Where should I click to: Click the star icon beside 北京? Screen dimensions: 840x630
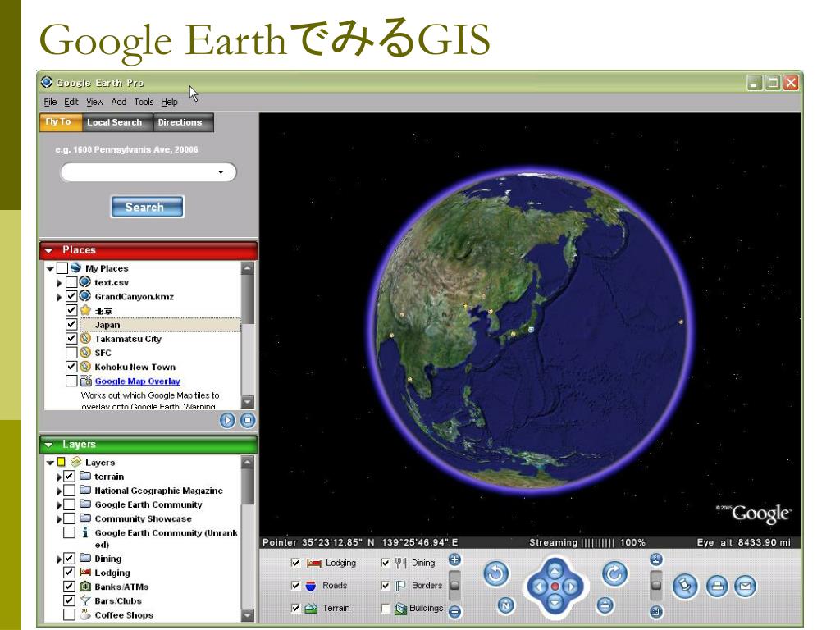click(x=85, y=310)
